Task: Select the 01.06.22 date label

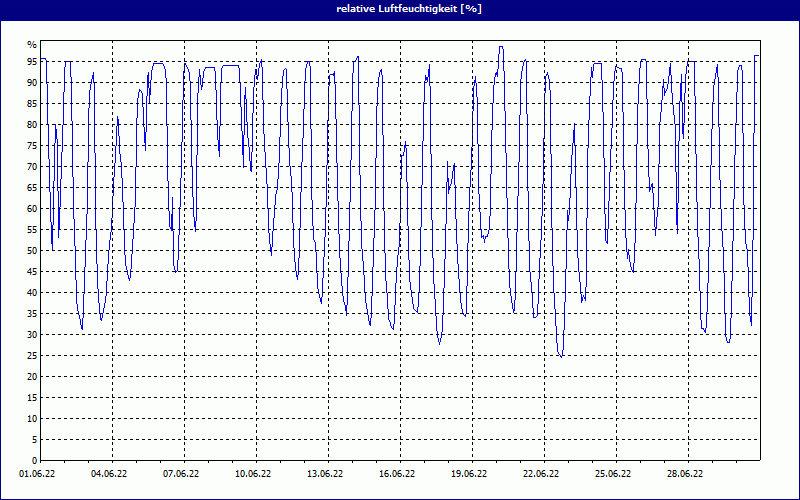Action: [38, 474]
